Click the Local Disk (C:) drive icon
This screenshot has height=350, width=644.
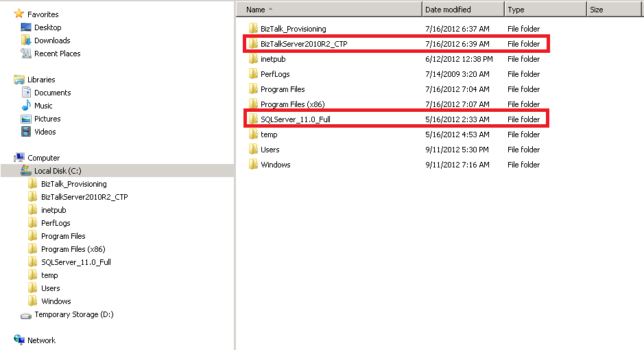point(26,170)
